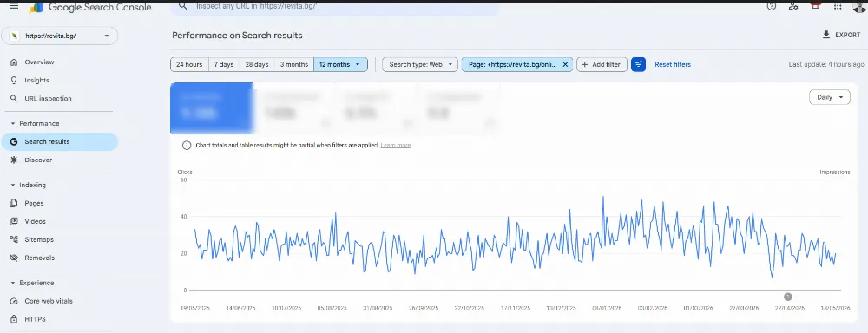The width and height of the screenshot is (868, 333).
Task: Click the Google Search Console logo
Action: (x=90, y=7)
